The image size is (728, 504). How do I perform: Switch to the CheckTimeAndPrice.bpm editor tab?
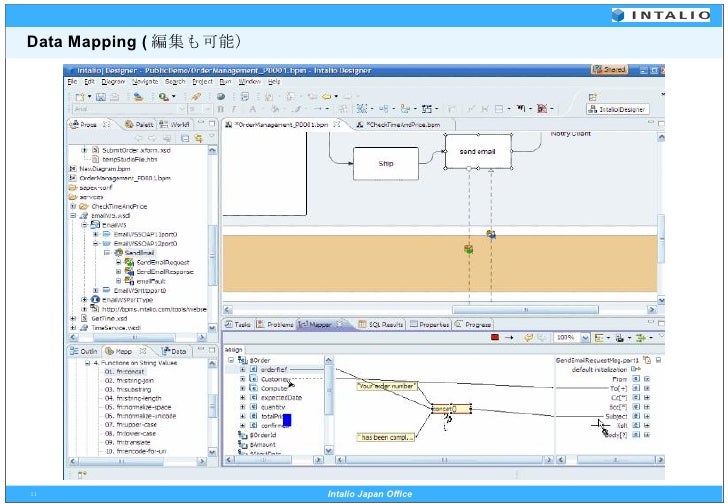tap(399, 124)
